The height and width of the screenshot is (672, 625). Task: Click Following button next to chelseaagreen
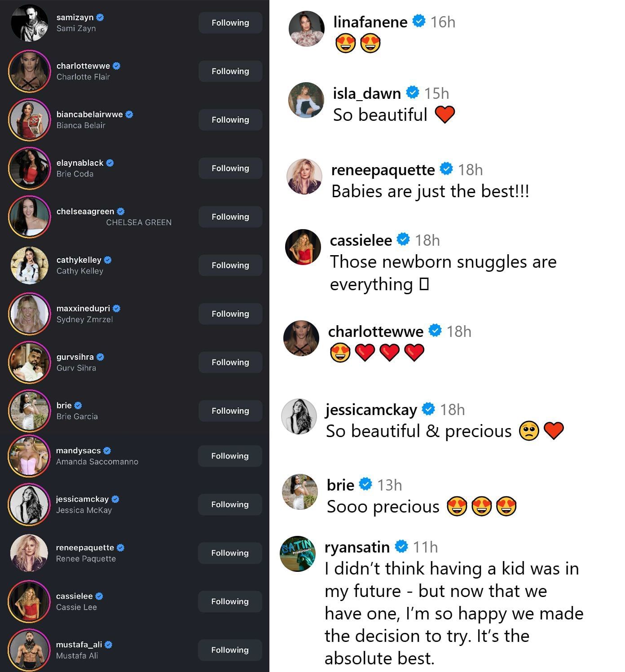(230, 217)
